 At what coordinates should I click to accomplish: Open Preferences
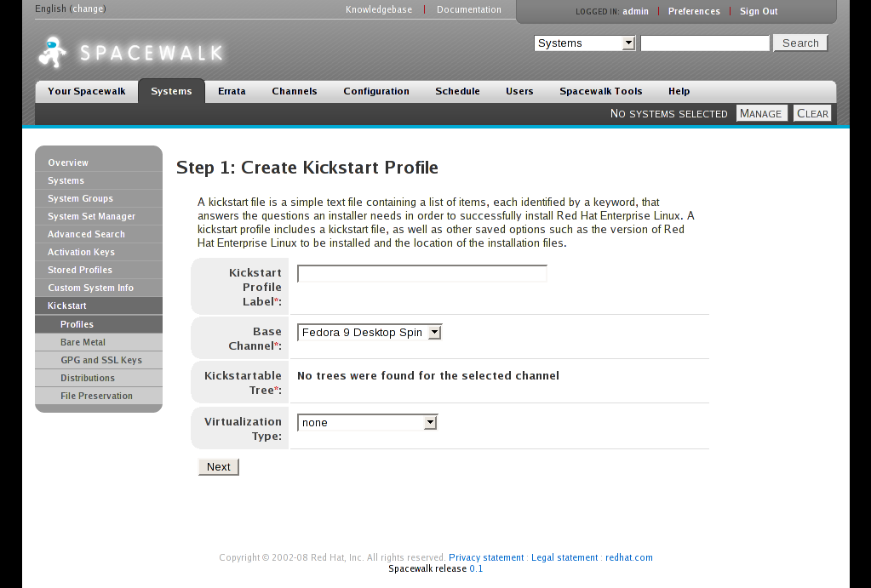[694, 11]
